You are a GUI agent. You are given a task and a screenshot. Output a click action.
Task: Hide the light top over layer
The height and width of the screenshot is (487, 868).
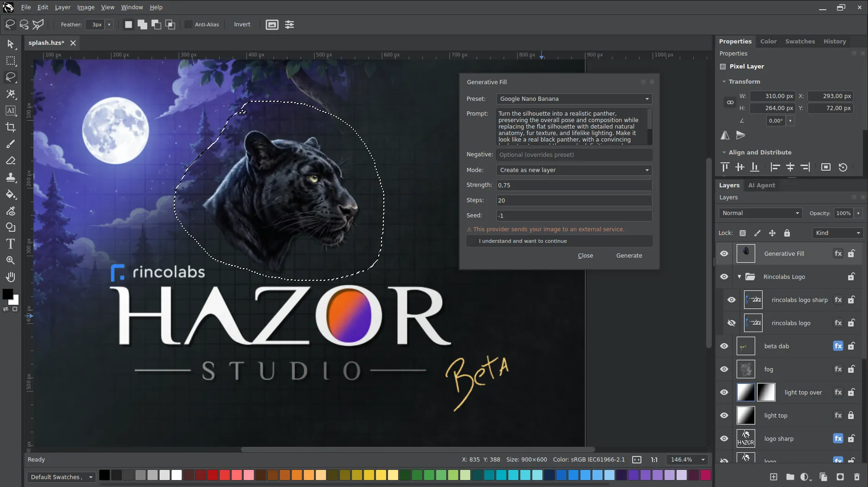pos(724,392)
